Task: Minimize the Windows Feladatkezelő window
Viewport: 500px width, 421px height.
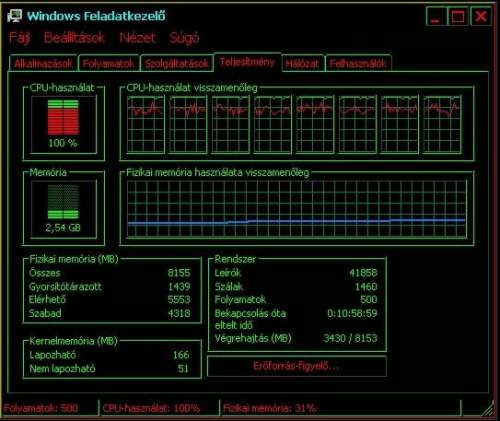Action: coord(436,16)
